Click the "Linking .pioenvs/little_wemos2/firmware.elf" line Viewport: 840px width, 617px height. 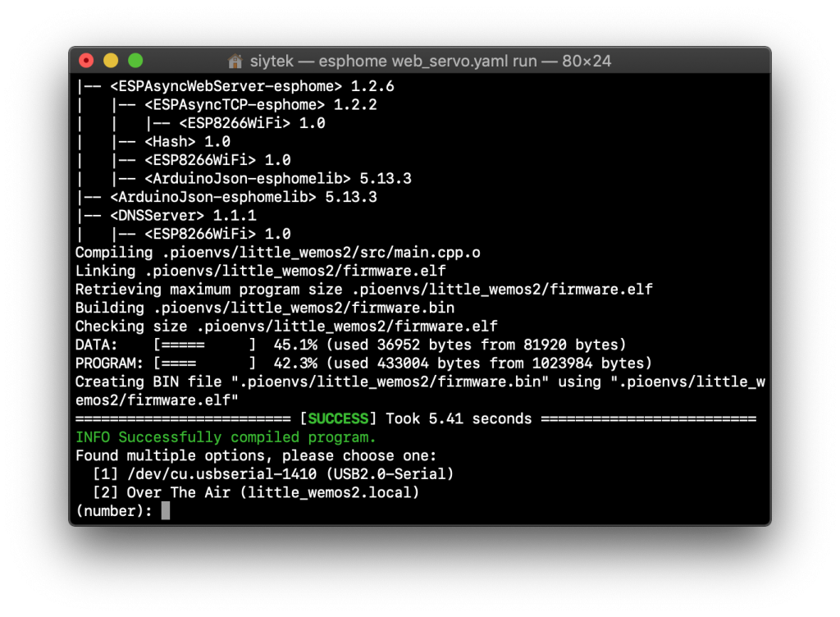[x=260, y=271]
